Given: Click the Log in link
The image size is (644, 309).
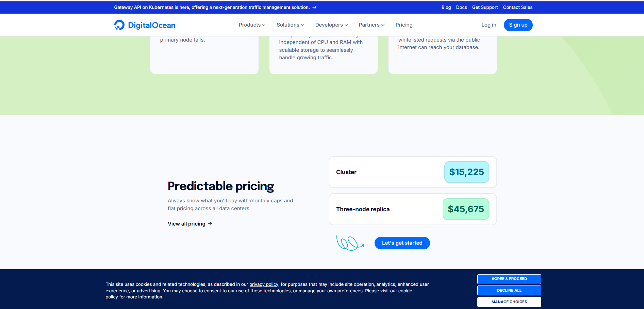Looking at the screenshot, I should pos(489,25).
